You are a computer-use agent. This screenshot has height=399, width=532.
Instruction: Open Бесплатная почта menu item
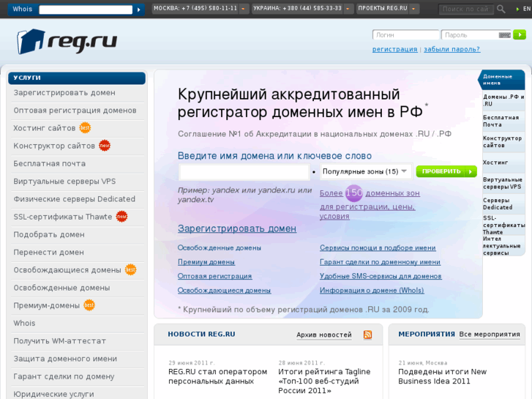tap(50, 164)
